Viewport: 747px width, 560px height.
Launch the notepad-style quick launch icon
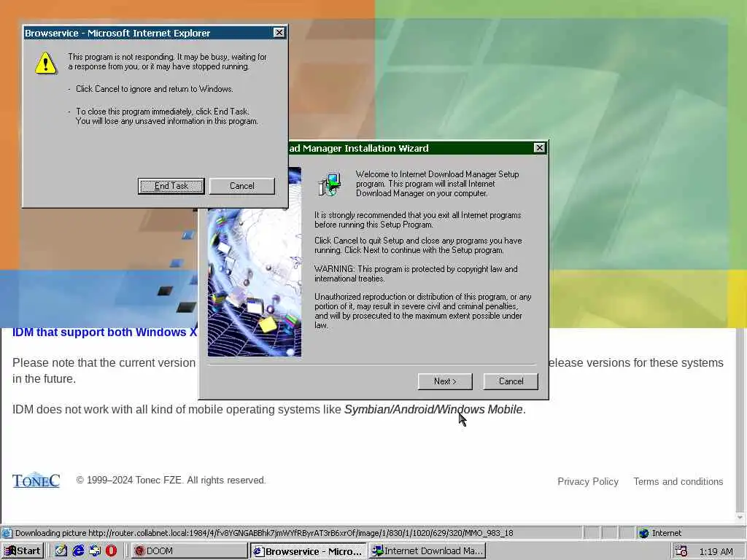pyautogui.click(x=61, y=551)
